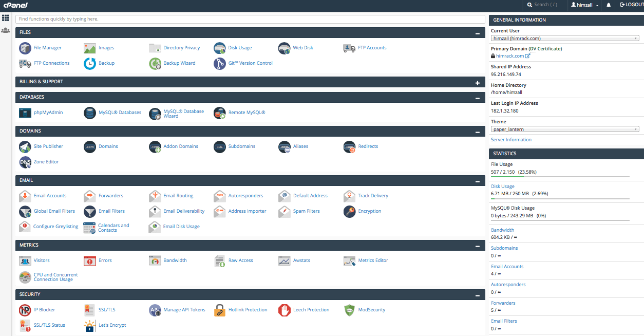Open the Server Information link
This screenshot has width=644, height=336.
click(511, 140)
